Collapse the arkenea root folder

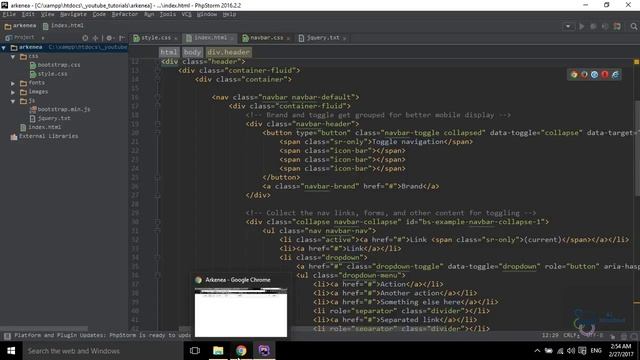4,48
